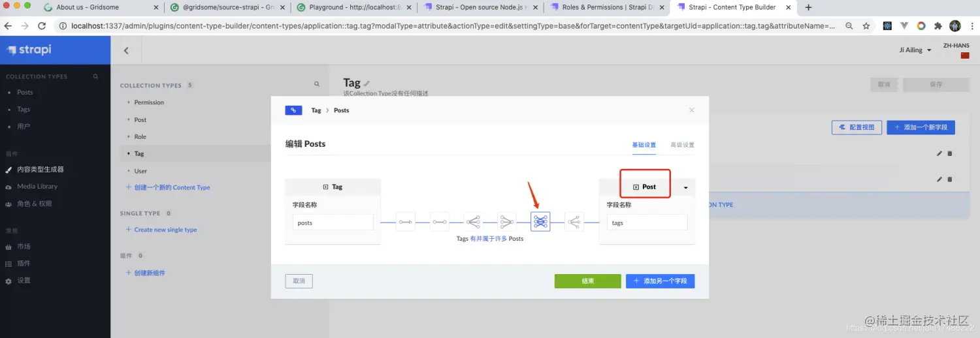Select the many-to-one relation icon
This screenshot has width=980, height=338.
click(x=507, y=223)
